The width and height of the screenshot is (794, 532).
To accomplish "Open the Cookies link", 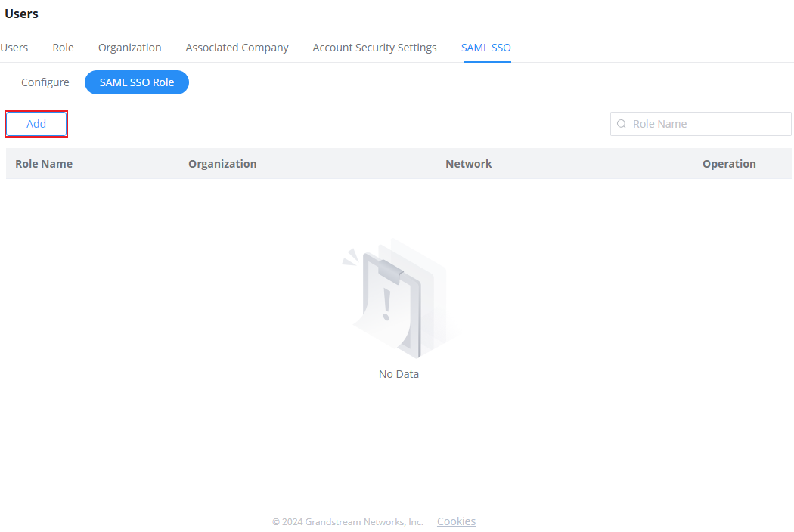I will coord(456,521).
